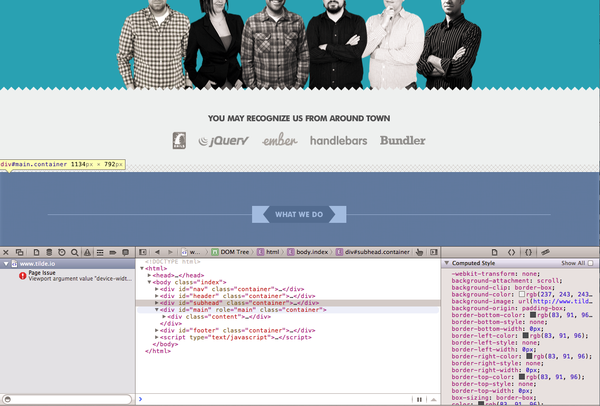Open the Storage navigator database icon

point(49,252)
